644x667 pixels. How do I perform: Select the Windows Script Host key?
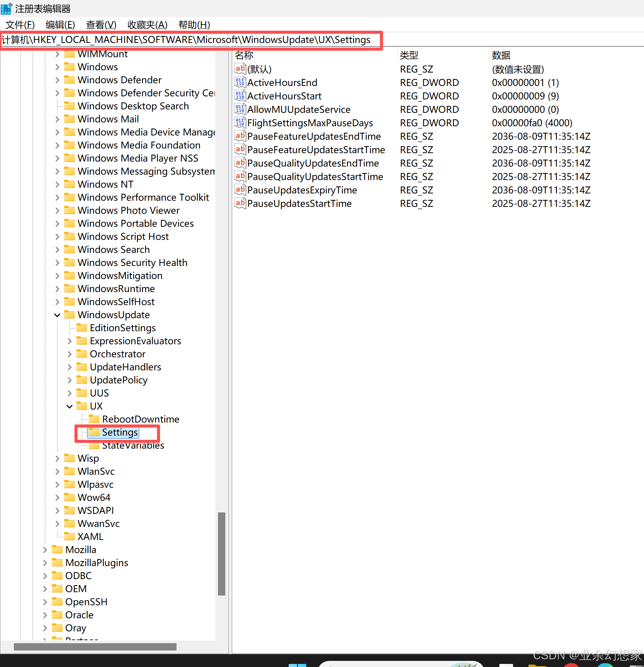(x=123, y=236)
